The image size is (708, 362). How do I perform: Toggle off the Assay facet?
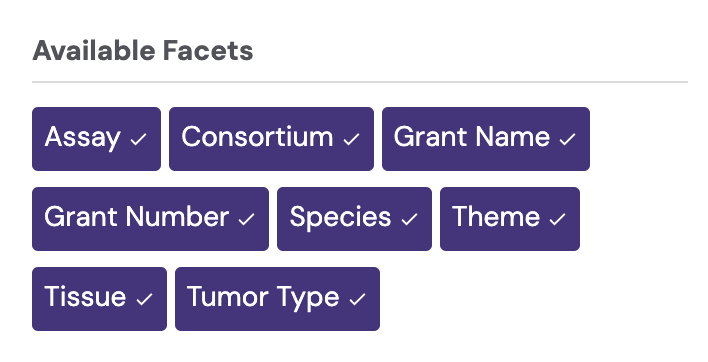96,139
